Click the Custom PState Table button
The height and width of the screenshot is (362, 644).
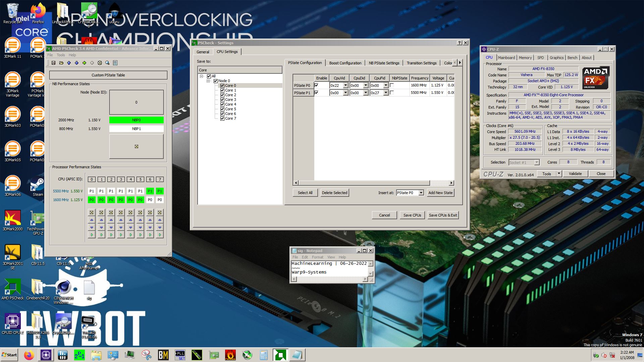108,75
